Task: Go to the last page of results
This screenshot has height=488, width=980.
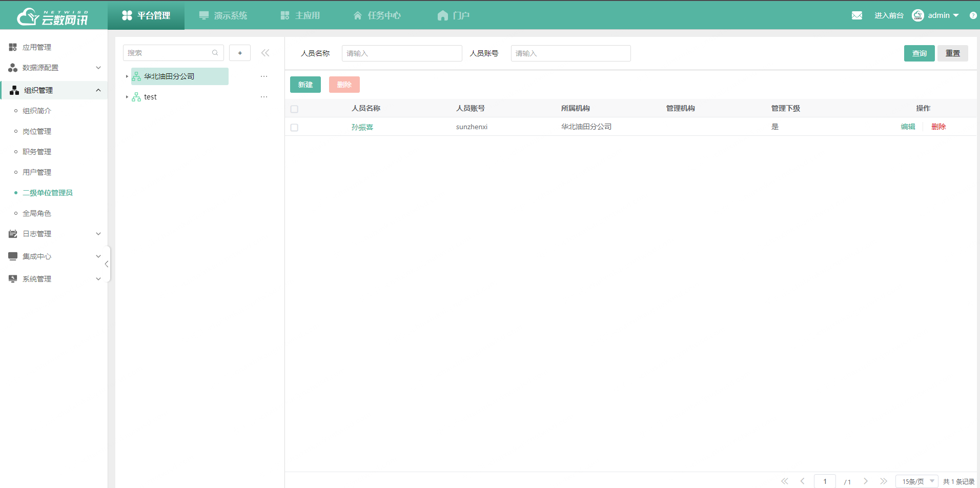Action: (884, 481)
